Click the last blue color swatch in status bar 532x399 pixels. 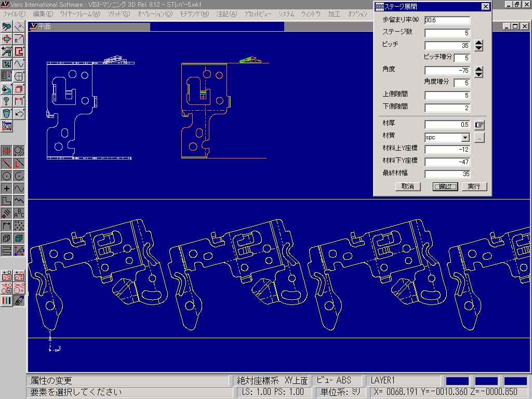click(x=515, y=381)
